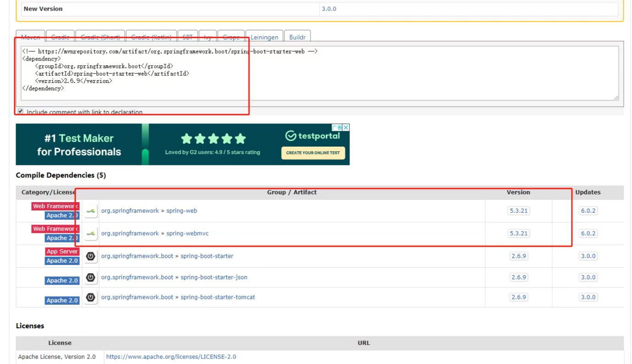Open the spring-boot-starter-json artifact link

click(214, 277)
